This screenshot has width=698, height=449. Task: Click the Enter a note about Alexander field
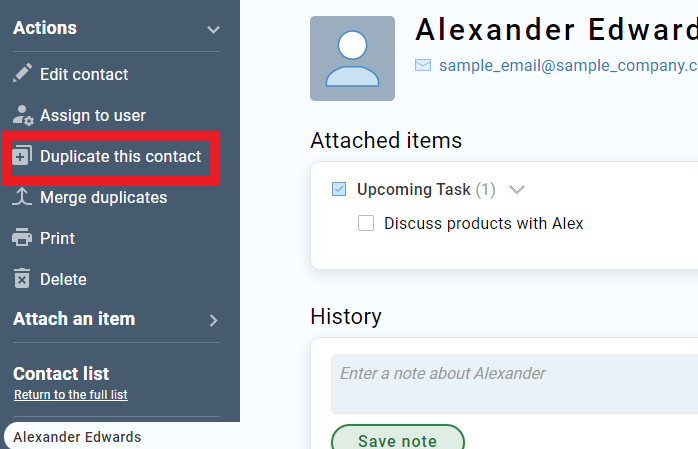pos(514,384)
